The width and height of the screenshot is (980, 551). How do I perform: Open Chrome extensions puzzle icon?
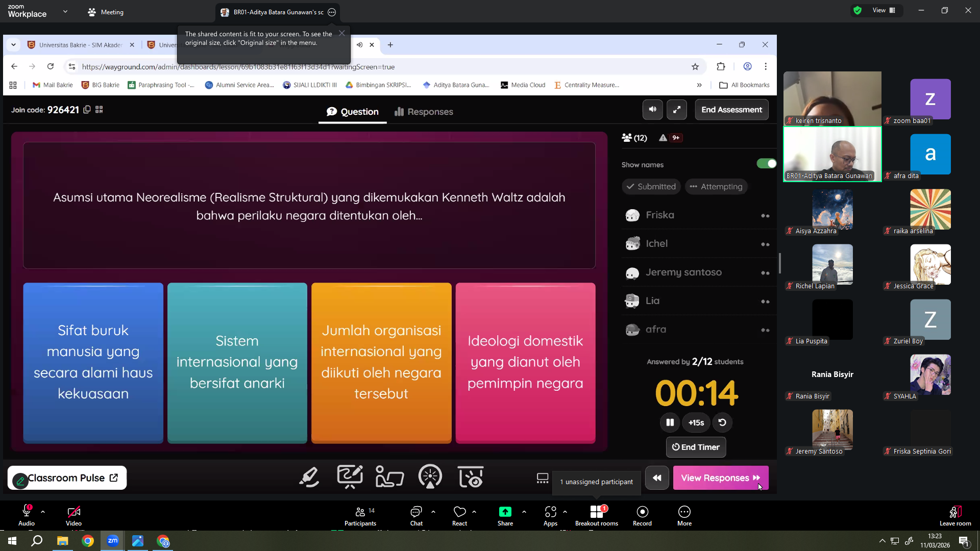[721, 66]
